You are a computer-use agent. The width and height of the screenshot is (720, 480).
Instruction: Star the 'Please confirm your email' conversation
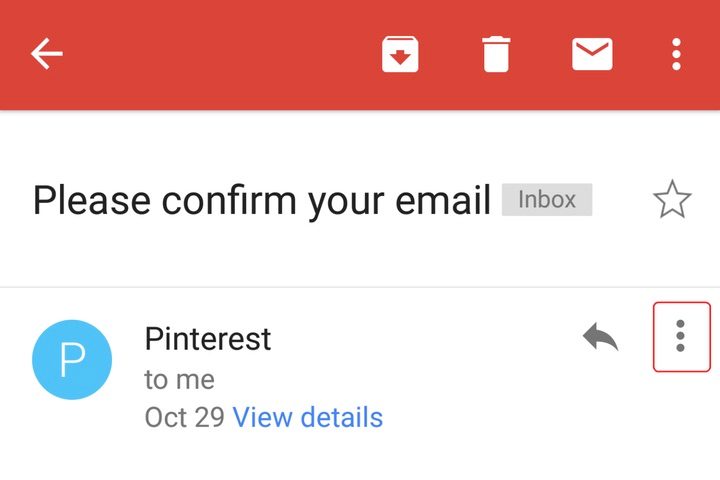click(672, 201)
